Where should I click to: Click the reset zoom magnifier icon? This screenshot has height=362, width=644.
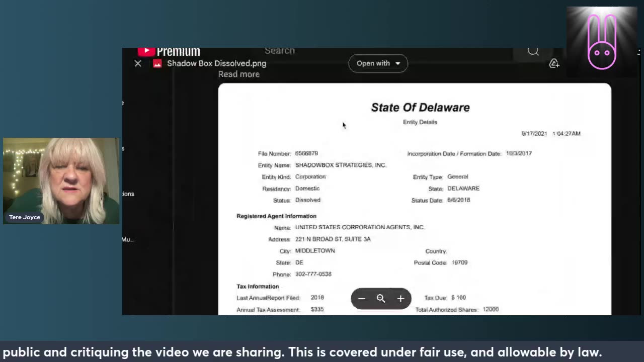[x=381, y=299]
